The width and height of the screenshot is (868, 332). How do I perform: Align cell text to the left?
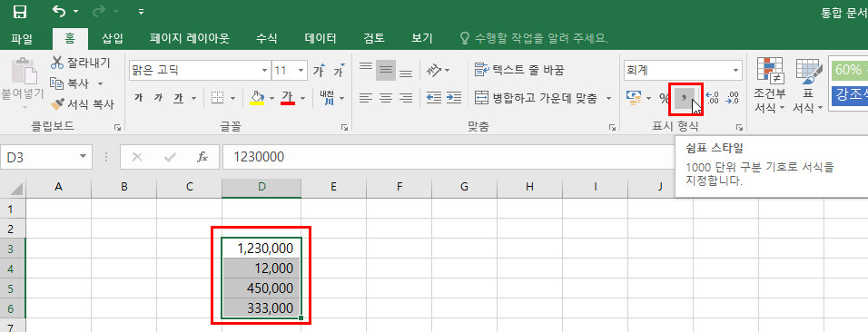(x=365, y=98)
